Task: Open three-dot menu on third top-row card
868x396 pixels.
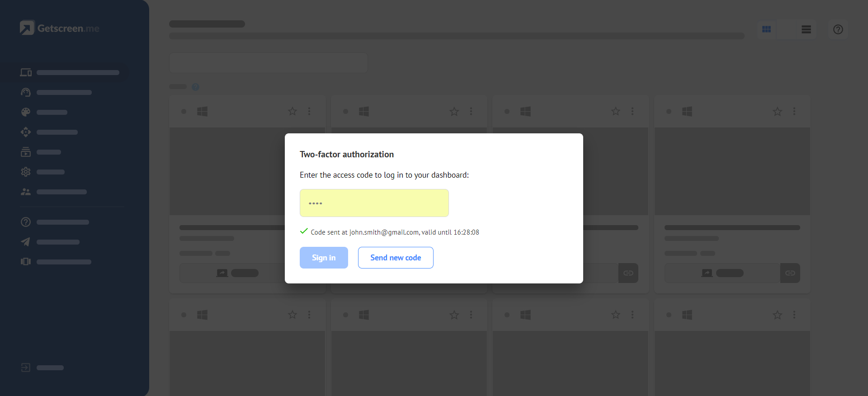Action: (x=632, y=111)
